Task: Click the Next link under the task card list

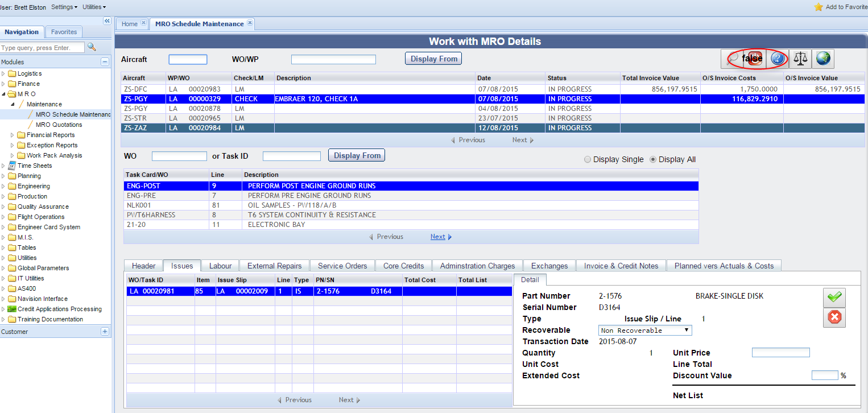Action: pos(441,237)
